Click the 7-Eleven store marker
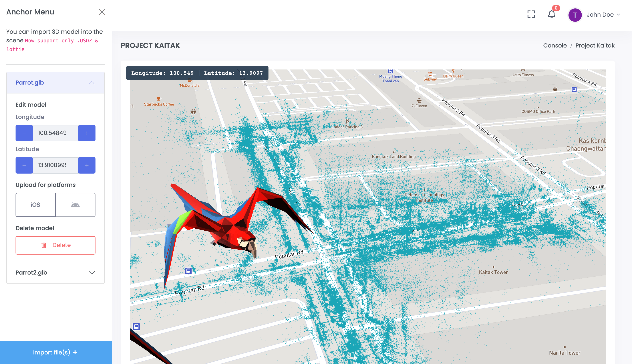 tap(419, 103)
